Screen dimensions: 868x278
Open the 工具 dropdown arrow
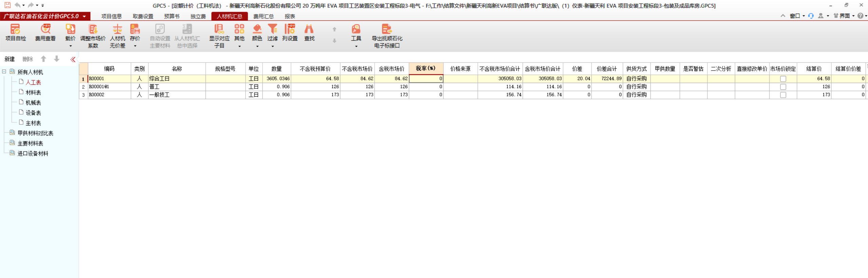pyautogui.click(x=356, y=46)
